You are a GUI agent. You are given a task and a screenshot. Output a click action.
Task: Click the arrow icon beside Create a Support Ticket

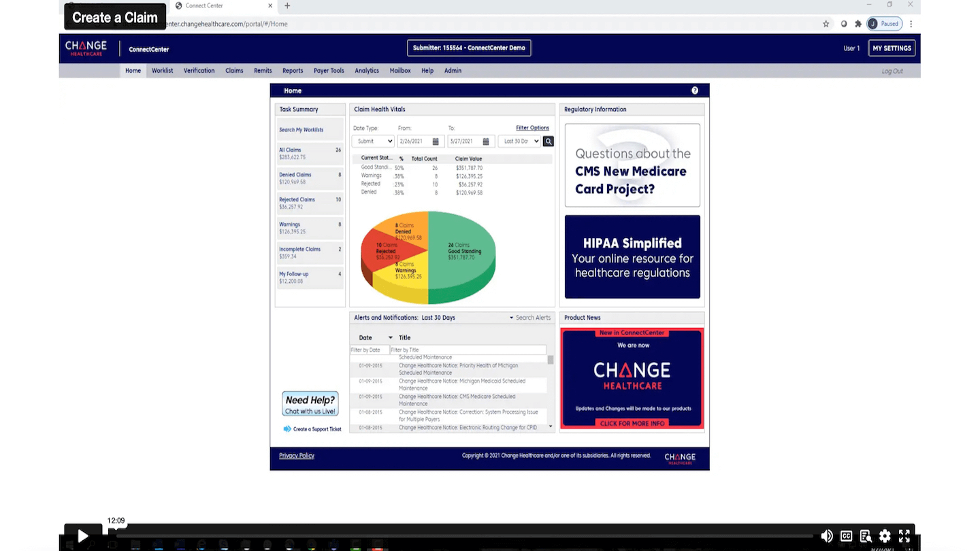click(287, 429)
